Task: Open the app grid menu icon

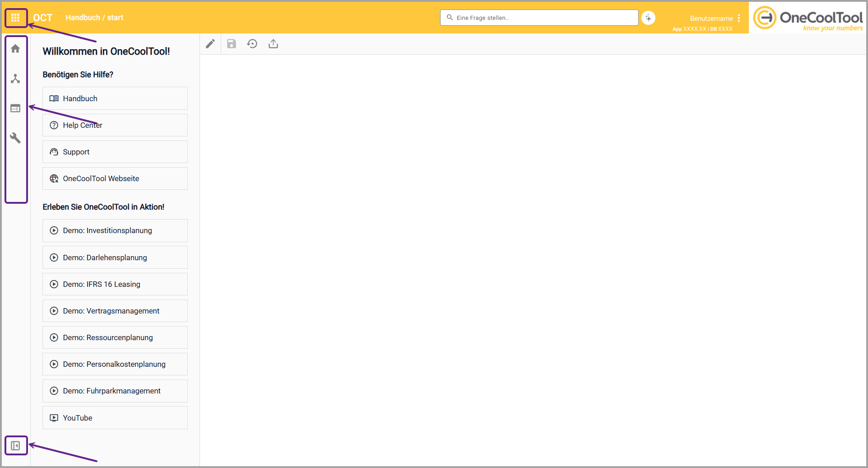Action: 15,18
